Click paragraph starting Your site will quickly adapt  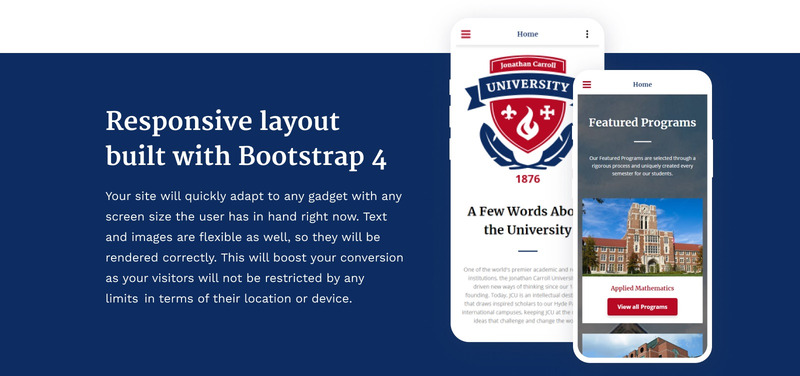coord(254,247)
